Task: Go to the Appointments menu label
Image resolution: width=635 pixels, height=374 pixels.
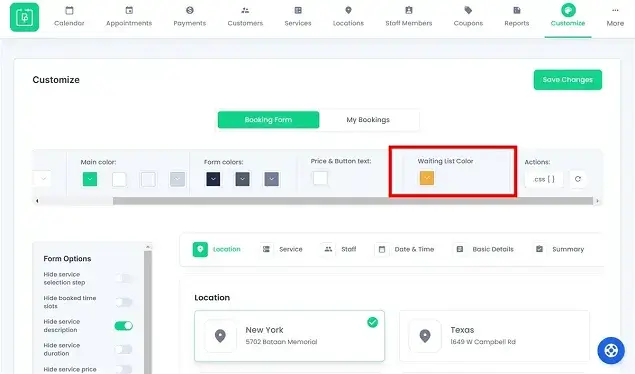Action: [129, 23]
